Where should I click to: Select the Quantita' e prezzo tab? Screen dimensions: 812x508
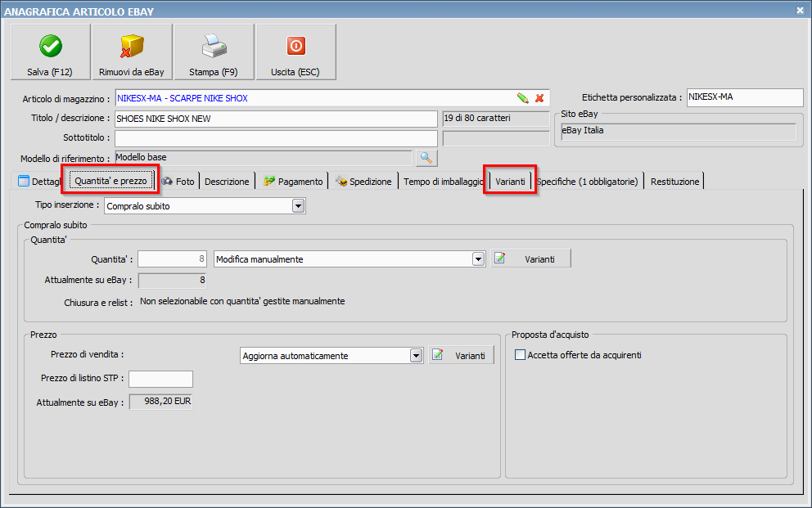click(x=111, y=181)
